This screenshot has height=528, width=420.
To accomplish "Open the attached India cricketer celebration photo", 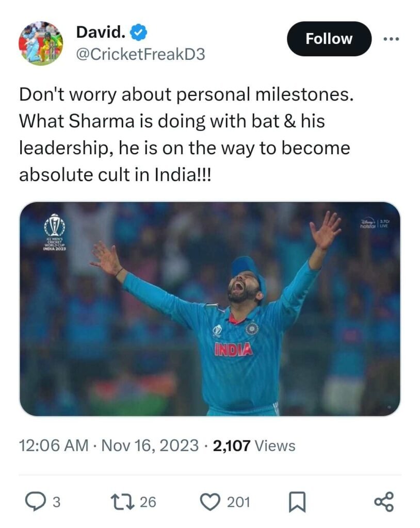I will click(x=209, y=308).
